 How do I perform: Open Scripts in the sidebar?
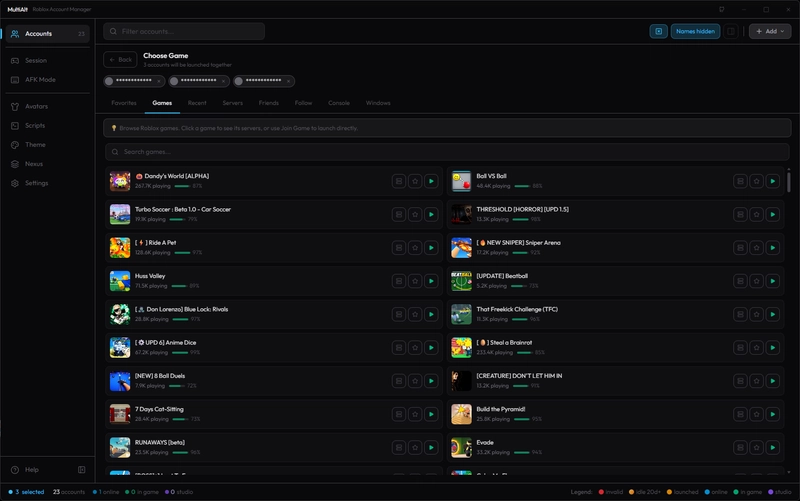[x=47, y=126]
